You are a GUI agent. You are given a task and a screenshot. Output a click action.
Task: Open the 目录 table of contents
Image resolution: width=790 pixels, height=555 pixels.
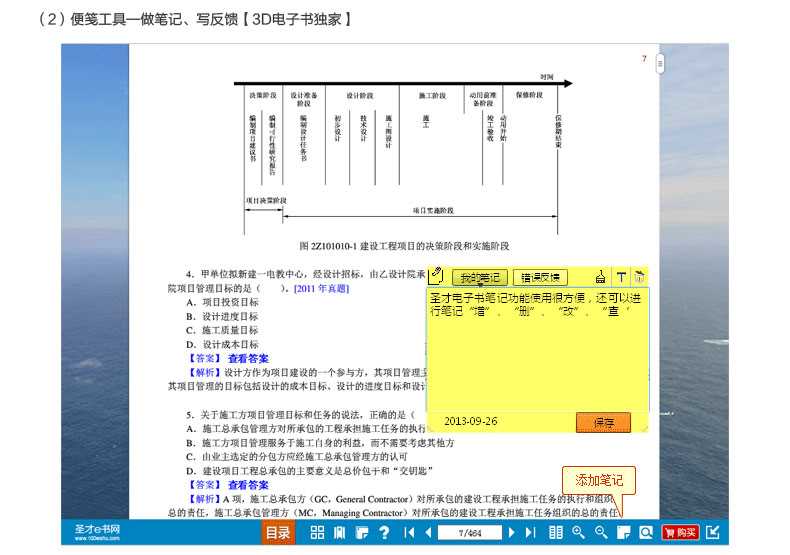pyautogui.click(x=278, y=533)
